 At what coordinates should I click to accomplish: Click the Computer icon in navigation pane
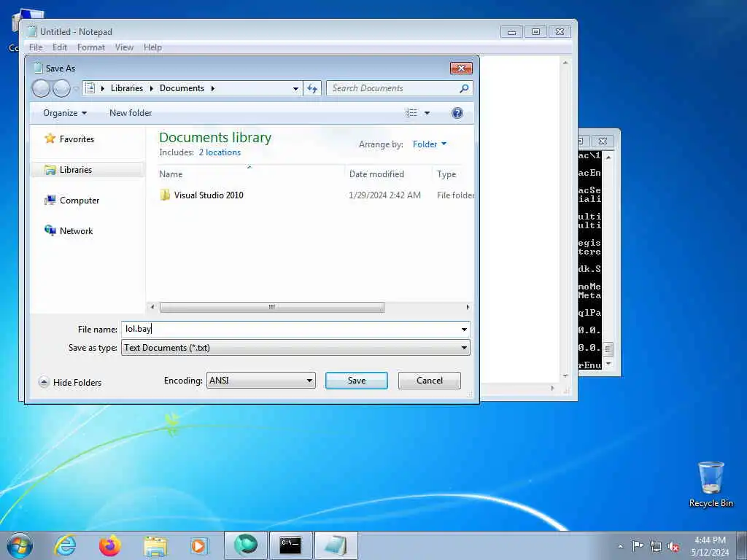(x=50, y=201)
